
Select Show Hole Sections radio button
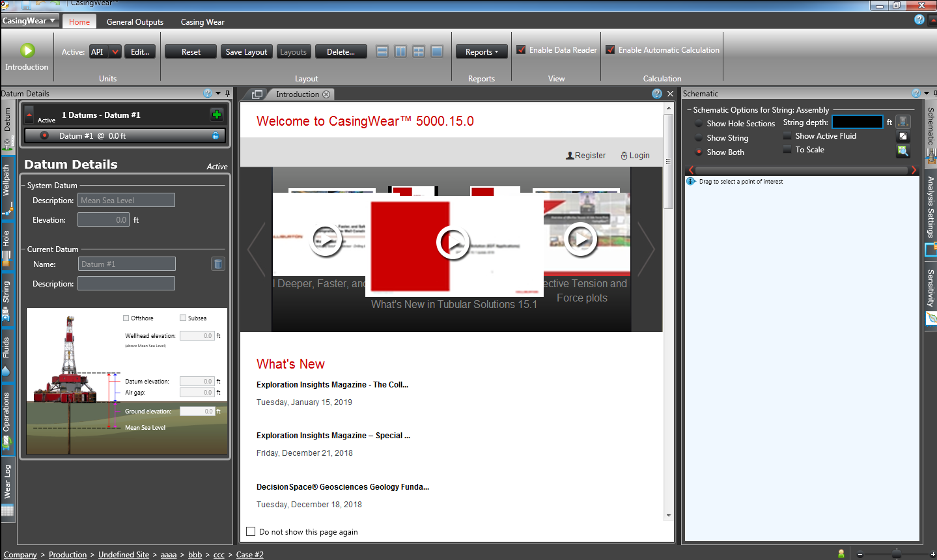(699, 123)
